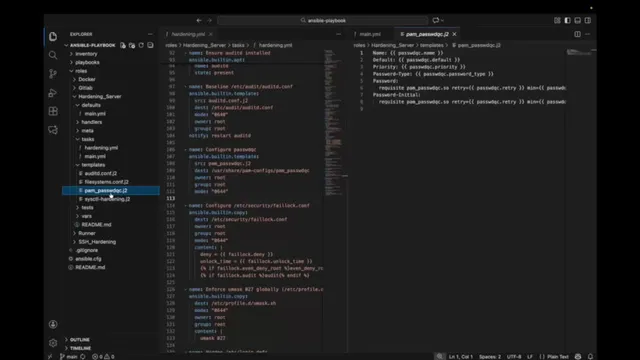
Task: Open notifications bell in status bar
Action: (590, 357)
